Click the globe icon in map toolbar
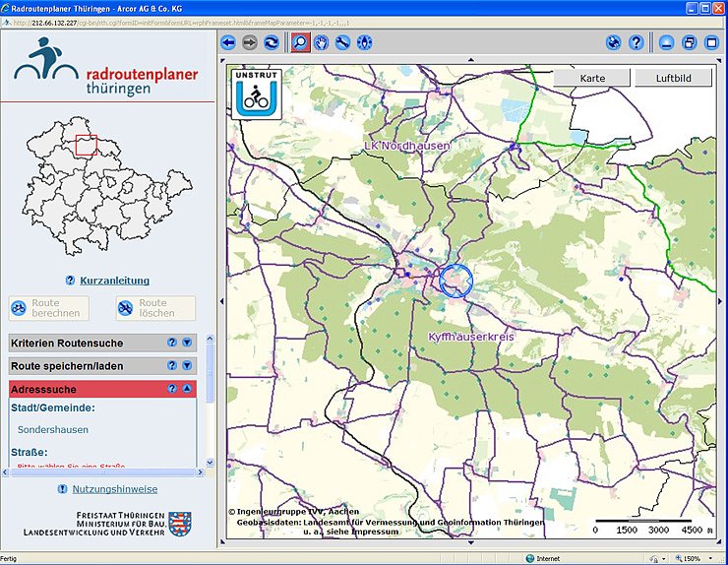This screenshot has width=728, height=565. coord(614,42)
